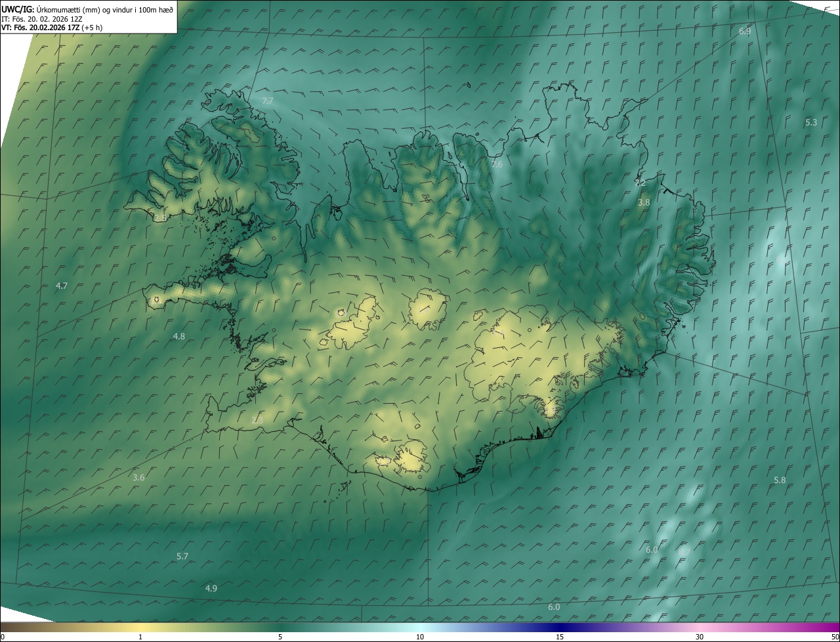The width and height of the screenshot is (840, 642).
Task: Click the 4.7 value label on the map
Action: pyautogui.click(x=62, y=286)
